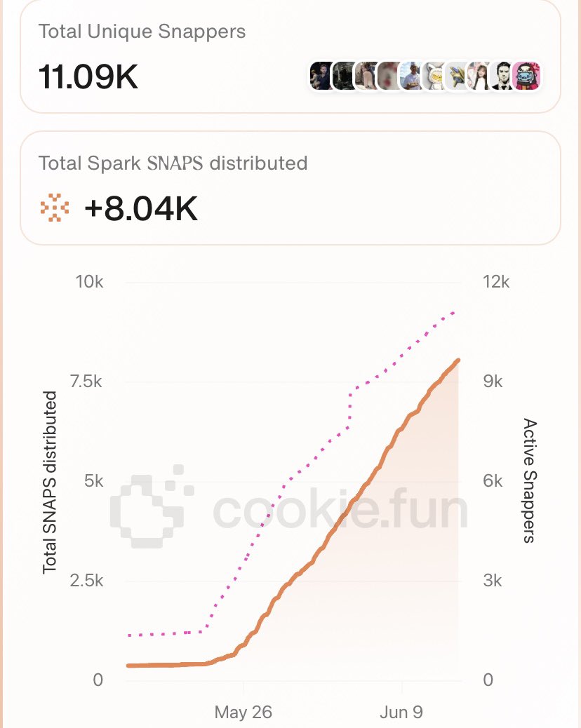This screenshot has height=728, width=581.
Task: Click the pink cartoon character avatar
Action: (527, 76)
